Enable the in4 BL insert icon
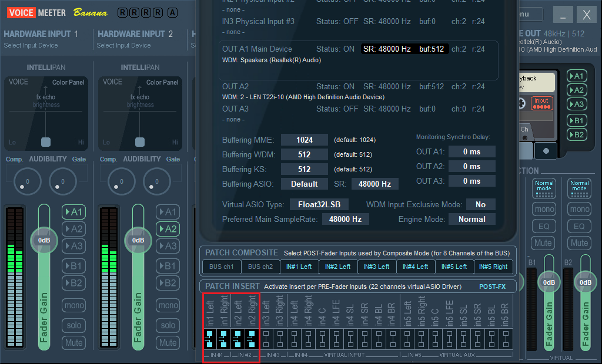 [x=379, y=339]
